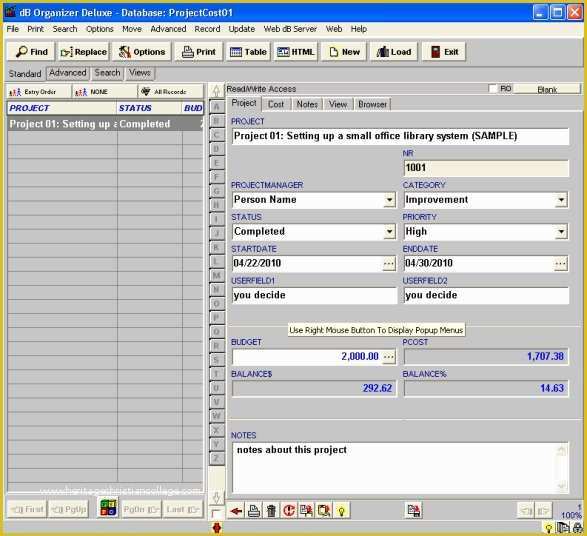Select the Project 01 row in the list
The image size is (587, 536).
[x=105, y=124]
